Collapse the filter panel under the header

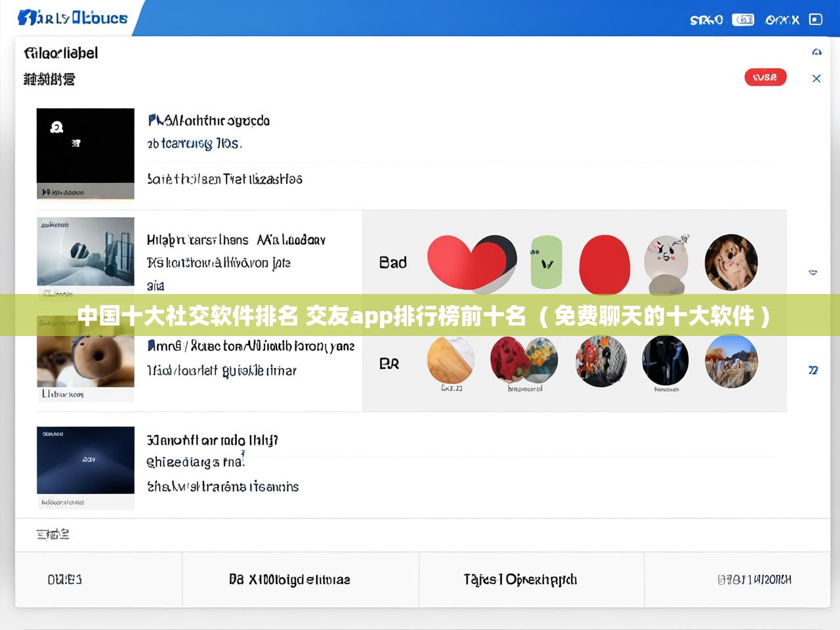(x=816, y=78)
